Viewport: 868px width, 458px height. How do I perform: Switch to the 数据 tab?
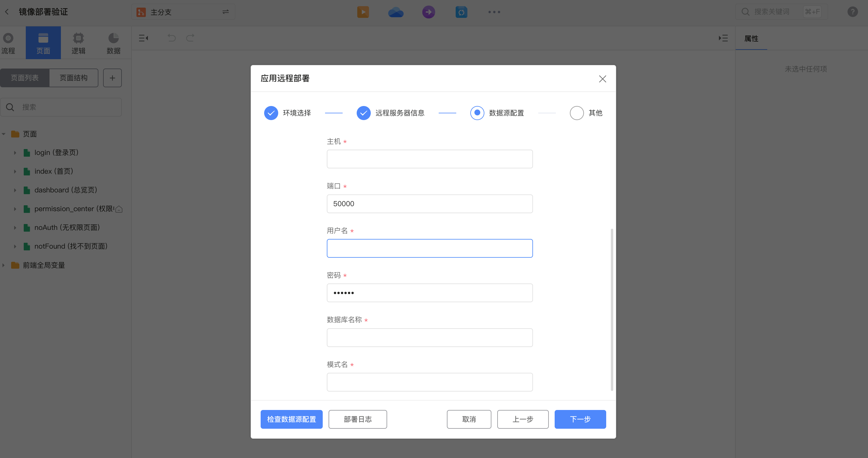click(x=114, y=43)
